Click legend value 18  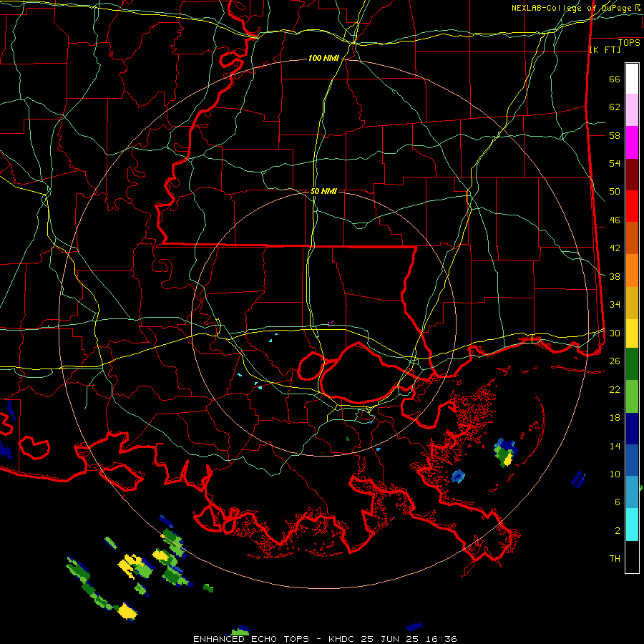coord(615,418)
